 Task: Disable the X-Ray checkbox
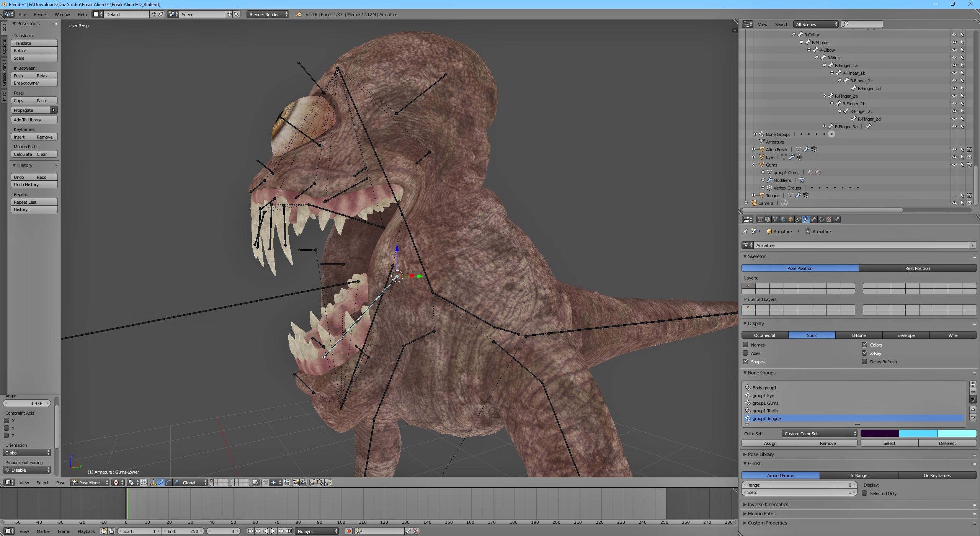pos(864,353)
